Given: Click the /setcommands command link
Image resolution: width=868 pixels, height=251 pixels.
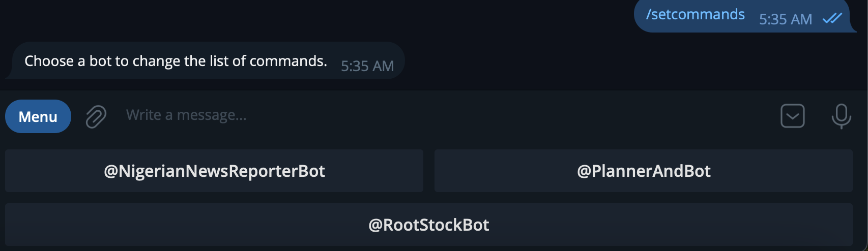Looking at the screenshot, I should click(695, 14).
